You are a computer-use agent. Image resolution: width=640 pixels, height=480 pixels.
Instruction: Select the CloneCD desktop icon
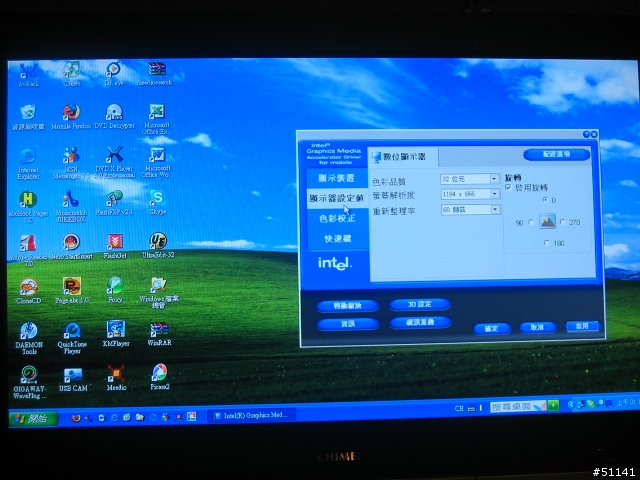pyautogui.click(x=29, y=291)
